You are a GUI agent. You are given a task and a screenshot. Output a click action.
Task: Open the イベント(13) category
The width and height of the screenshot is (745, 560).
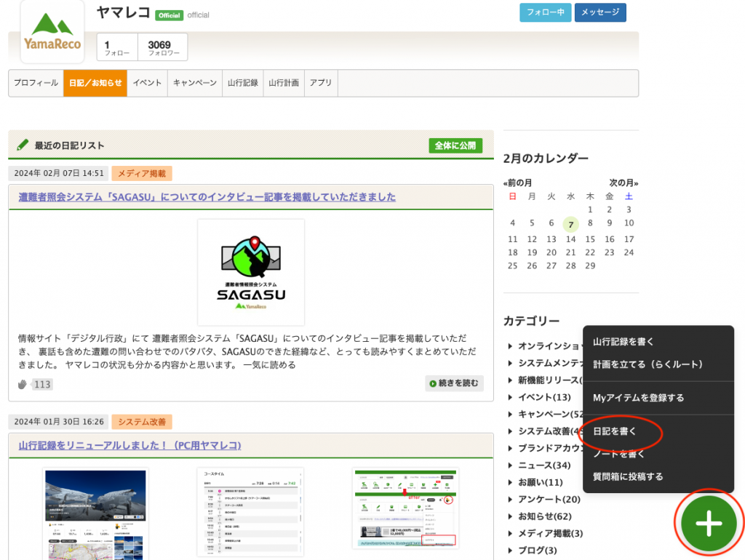pyautogui.click(x=544, y=397)
